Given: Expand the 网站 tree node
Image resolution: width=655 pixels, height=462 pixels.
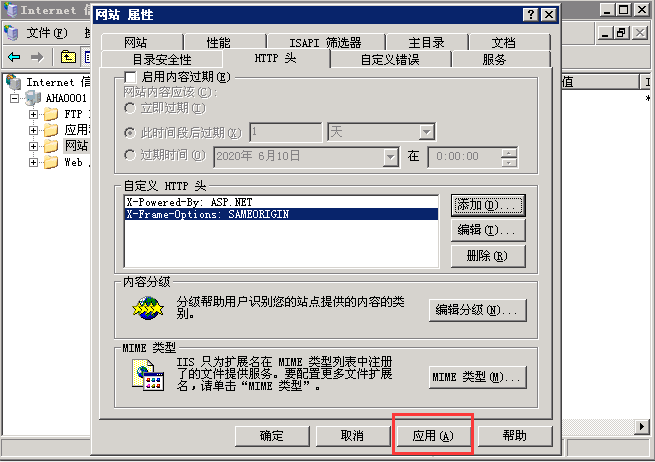Looking at the screenshot, I should tap(33, 146).
